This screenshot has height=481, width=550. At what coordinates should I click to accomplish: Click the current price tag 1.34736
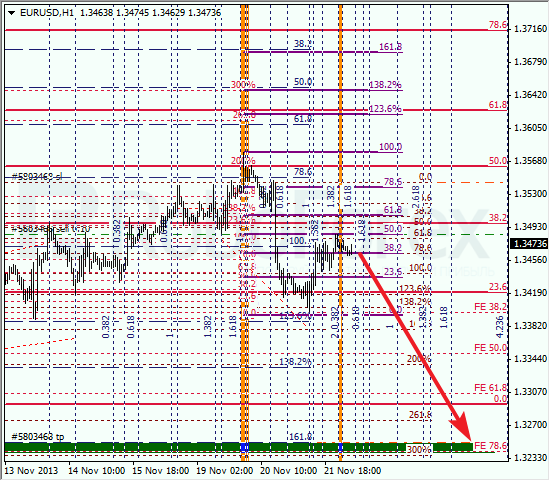pos(530,243)
